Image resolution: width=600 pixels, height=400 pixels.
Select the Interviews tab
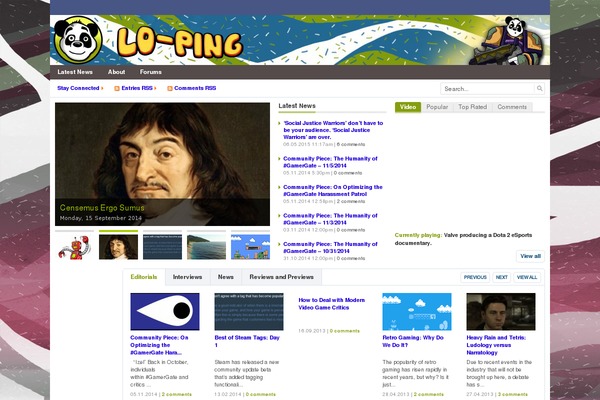[187, 277]
